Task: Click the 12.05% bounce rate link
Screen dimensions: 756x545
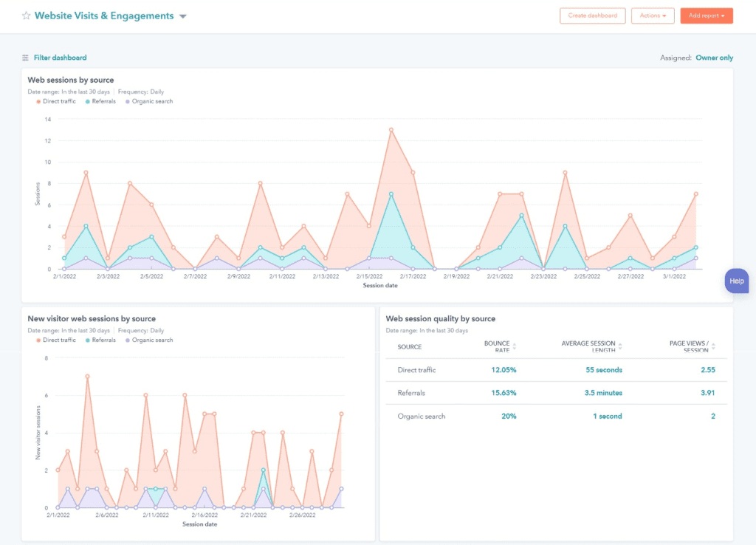Action: click(502, 370)
